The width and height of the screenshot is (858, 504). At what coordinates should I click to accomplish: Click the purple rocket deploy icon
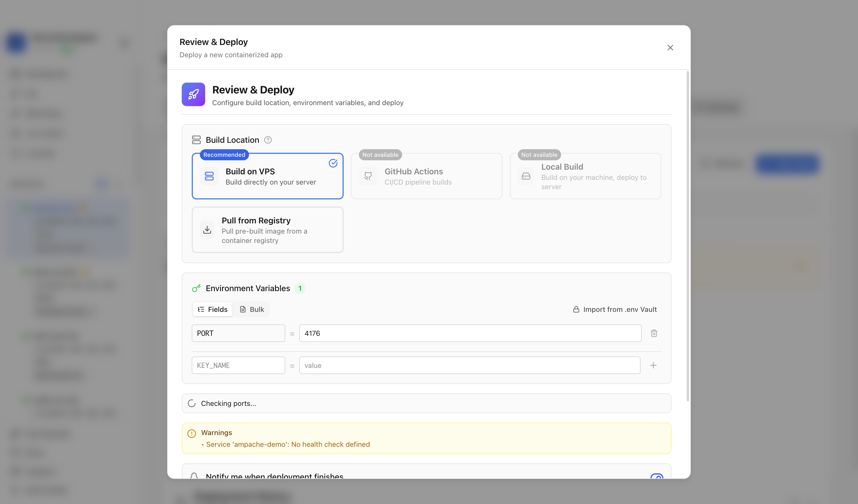(193, 94)
